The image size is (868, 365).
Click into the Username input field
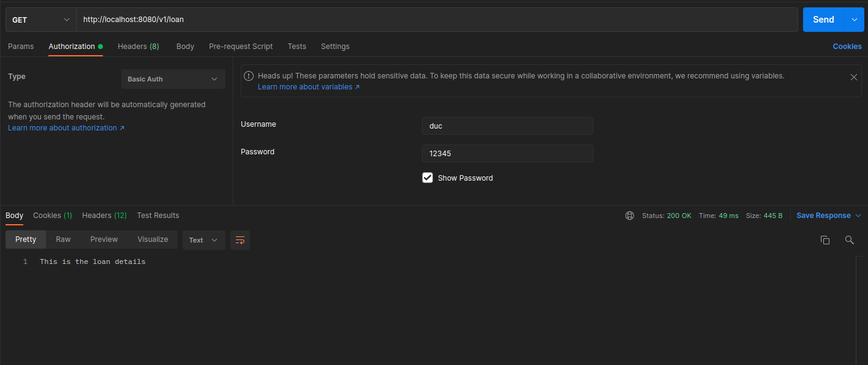507,126
